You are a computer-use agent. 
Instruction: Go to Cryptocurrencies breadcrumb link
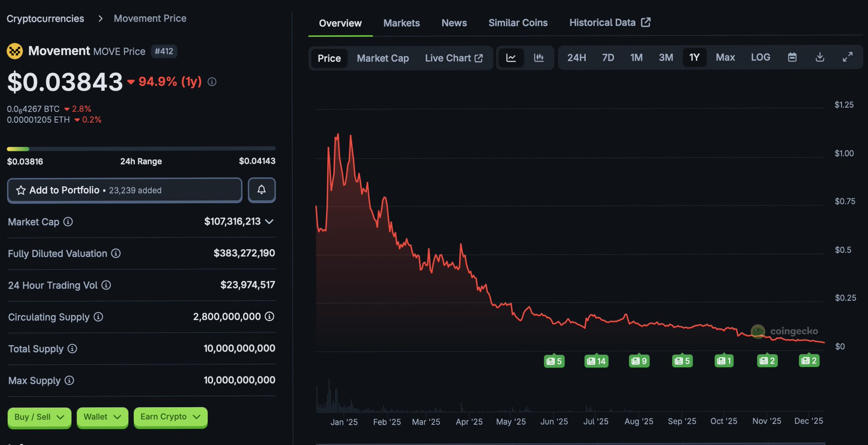pos(45,19)
